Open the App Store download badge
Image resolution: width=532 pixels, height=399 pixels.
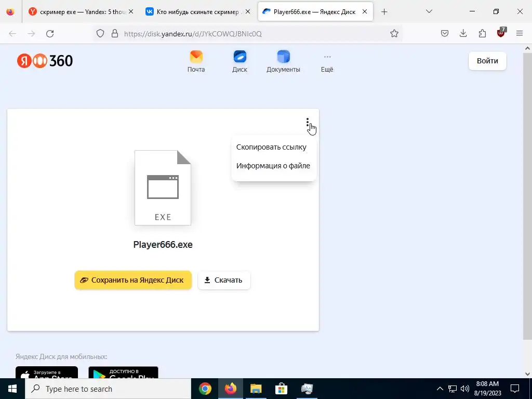coord(47,373)
